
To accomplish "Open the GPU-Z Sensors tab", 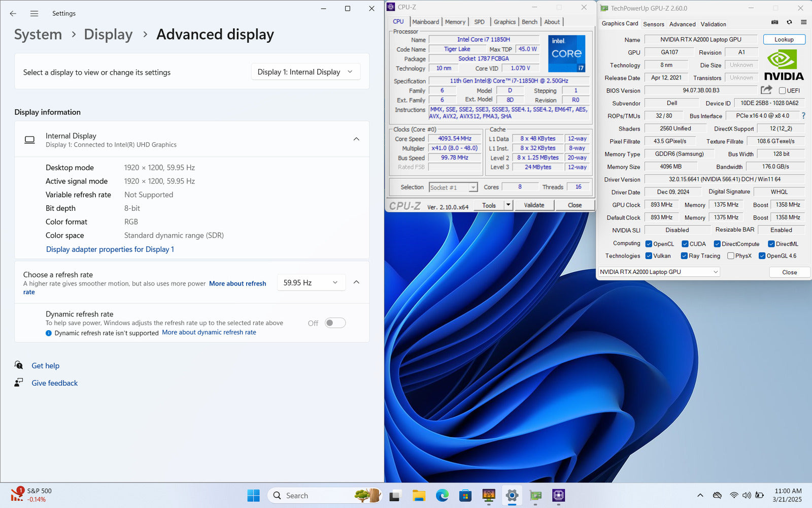I will [654, 24].
